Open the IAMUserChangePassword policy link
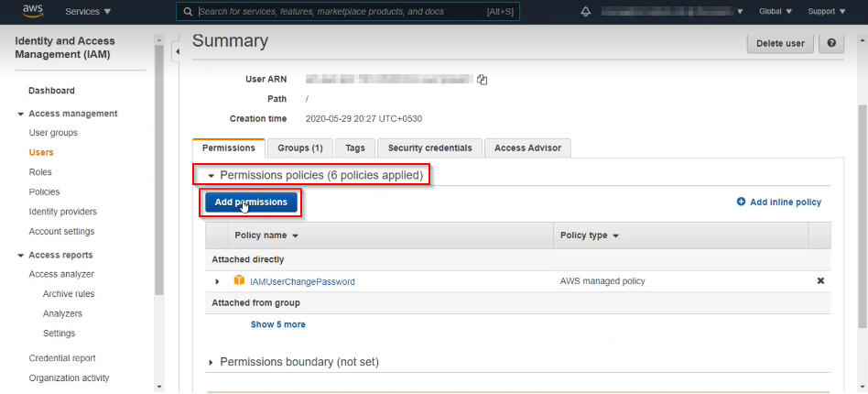This screenshot has width=868, height=394. (x=302, y=281)
